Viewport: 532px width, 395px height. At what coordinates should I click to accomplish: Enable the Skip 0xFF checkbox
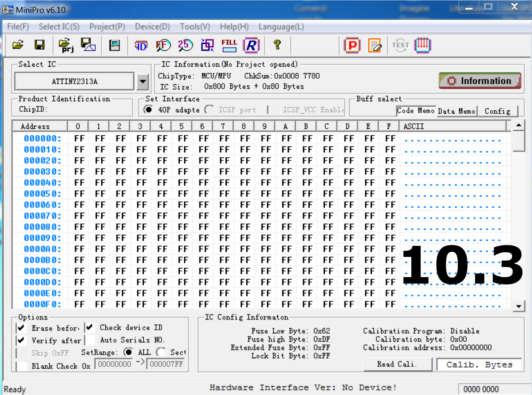22,353
